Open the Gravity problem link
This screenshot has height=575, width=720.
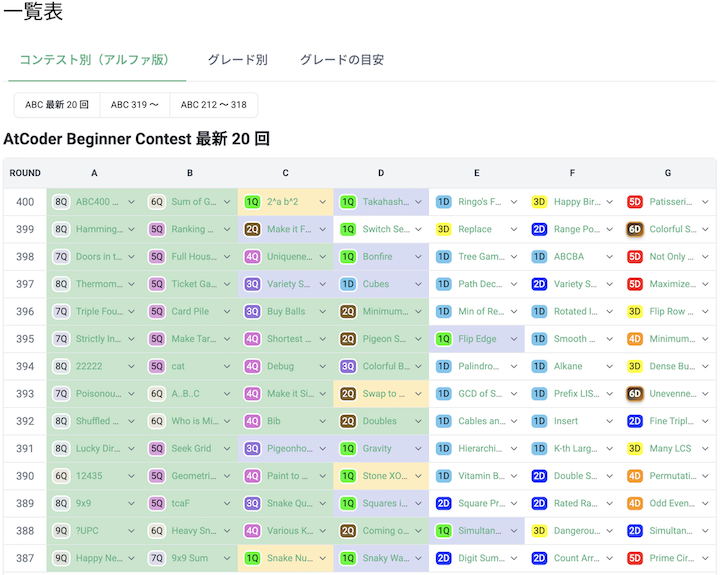pyautogui.click(x=377, y=449)
